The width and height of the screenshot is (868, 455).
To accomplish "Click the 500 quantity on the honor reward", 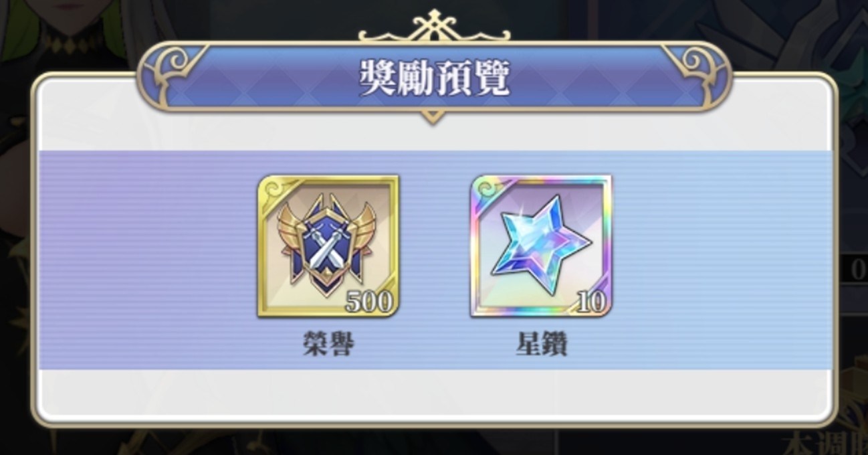I will (368, 302).
